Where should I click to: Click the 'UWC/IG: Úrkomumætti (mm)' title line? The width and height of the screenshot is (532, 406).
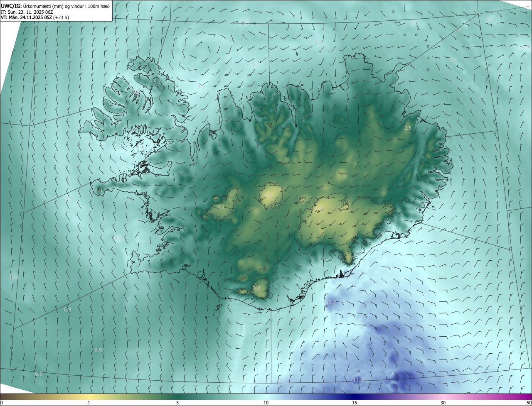(x=55, y=5)
